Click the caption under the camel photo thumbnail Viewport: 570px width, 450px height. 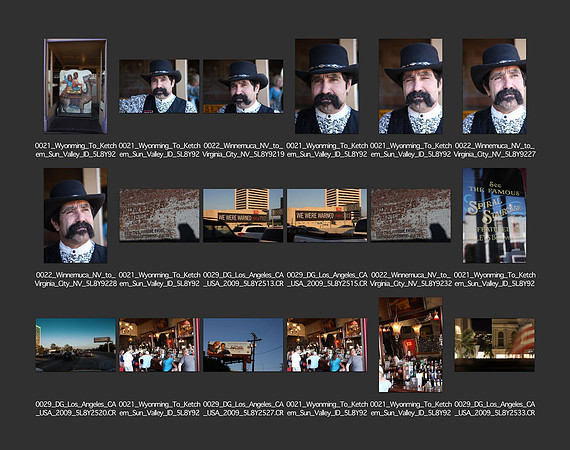point(76,150)
